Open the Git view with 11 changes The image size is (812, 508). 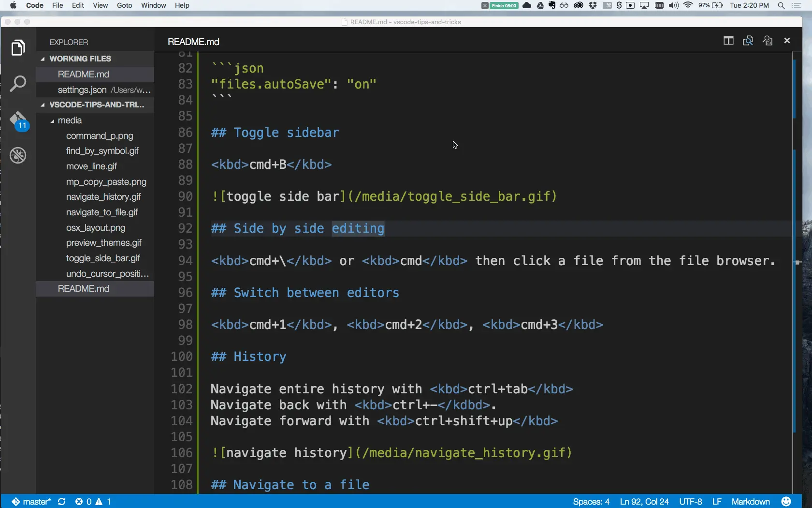point(19,121)
